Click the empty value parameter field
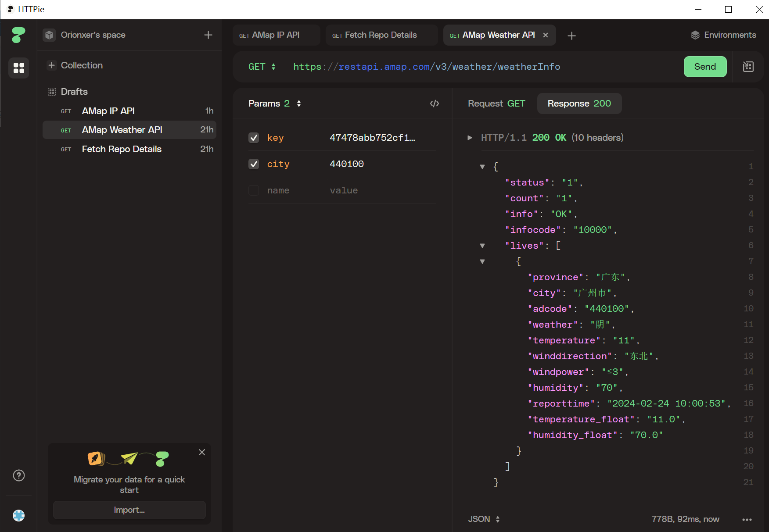Screen dimensions: 769x532 344,190
